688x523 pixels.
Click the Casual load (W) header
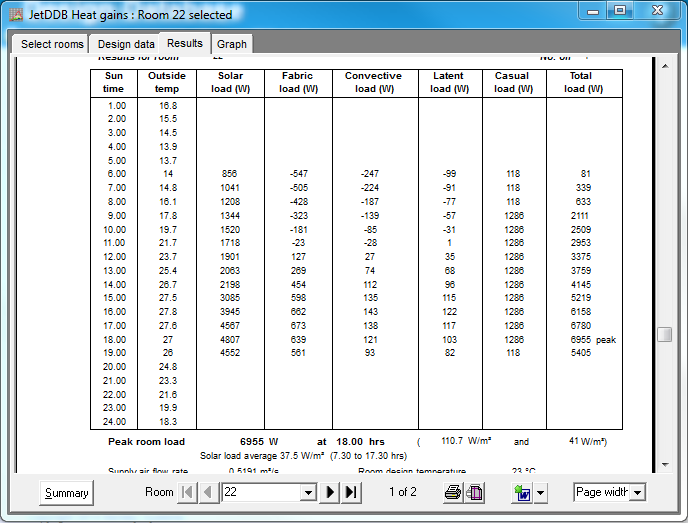pos(513,82)
